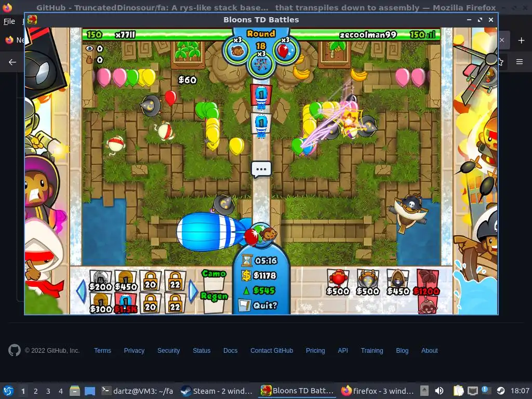Select the red $500 monkey tower

[x=338, y=282]
